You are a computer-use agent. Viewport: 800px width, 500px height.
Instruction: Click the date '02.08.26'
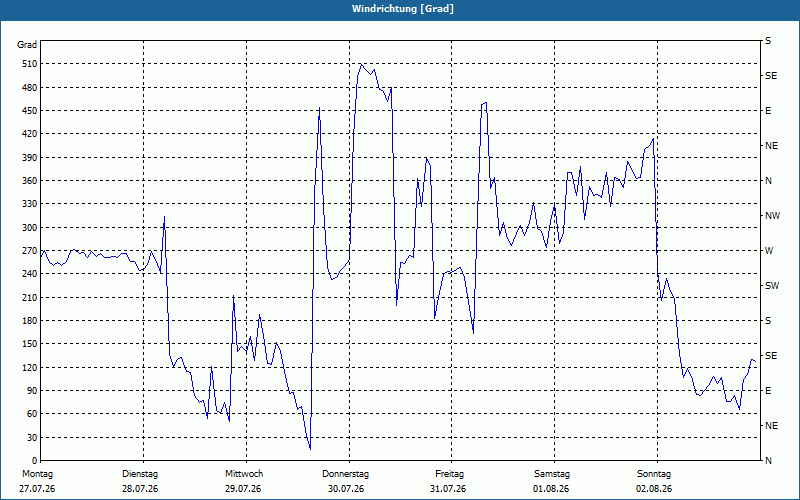pos(654,489)
